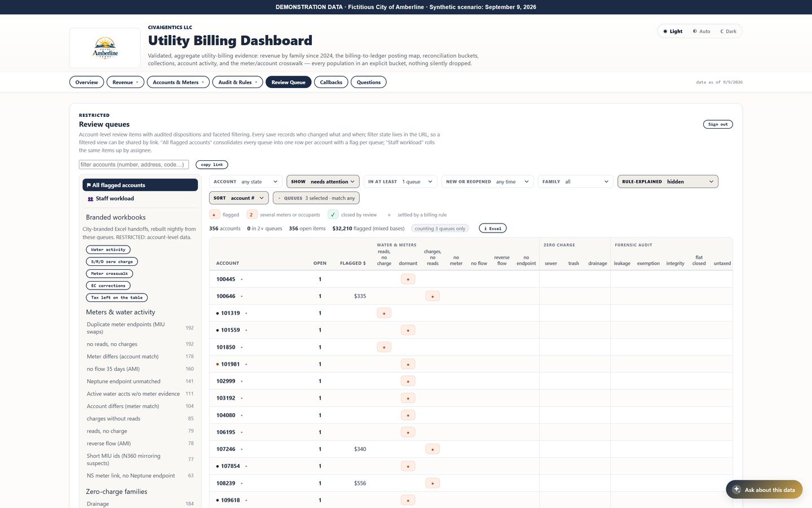Viewport: 812px width, 508px height.
Task: Switch to the Review Queue tab
Action: click(x=288, y=82)
